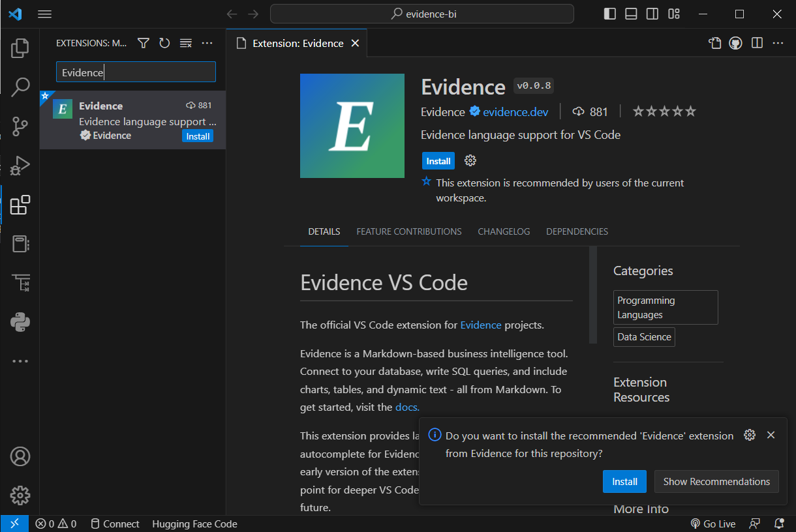
Task: Open the evidence.dev publisher link
Action: pyautogui.click(x=515, y=111)
